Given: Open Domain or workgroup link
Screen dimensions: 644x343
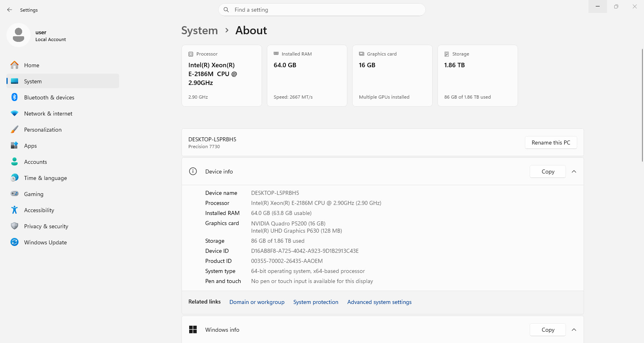Looking at the screenshot, I should [257, 302].
